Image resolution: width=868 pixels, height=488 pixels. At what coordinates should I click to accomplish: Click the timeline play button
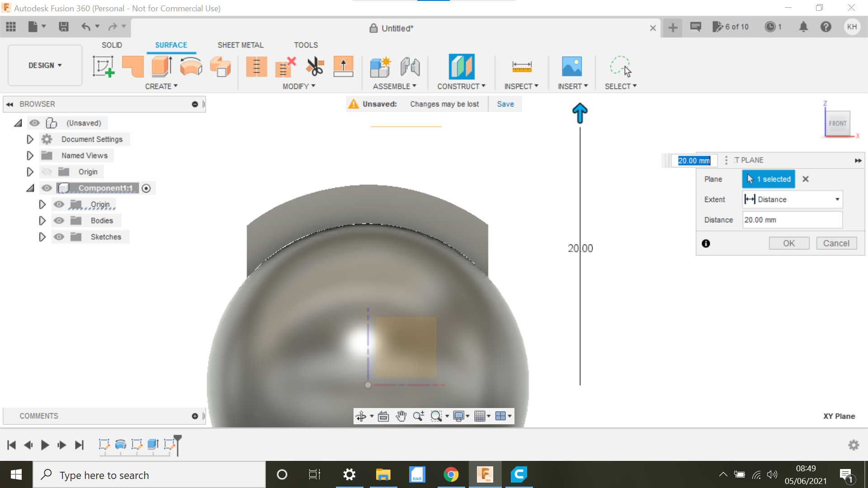point(45,445)
